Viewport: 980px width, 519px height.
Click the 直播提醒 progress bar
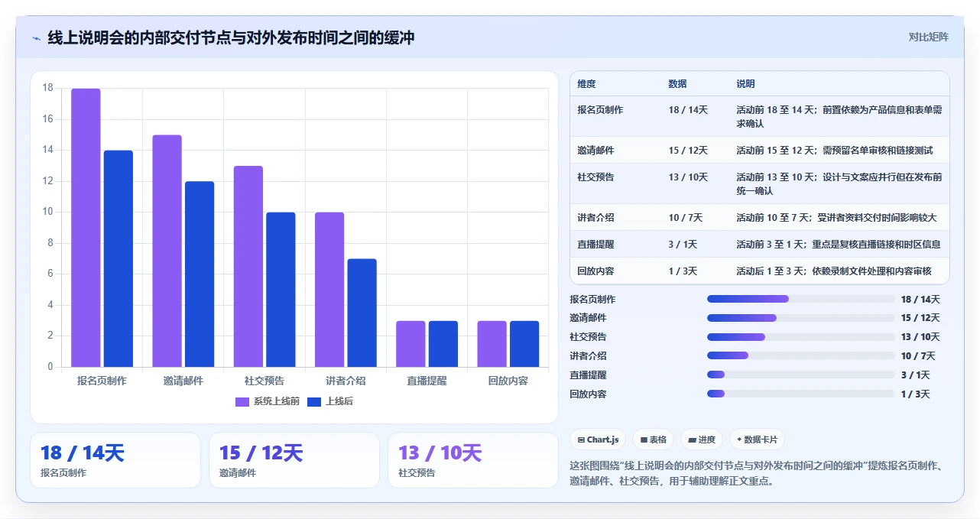800,375
